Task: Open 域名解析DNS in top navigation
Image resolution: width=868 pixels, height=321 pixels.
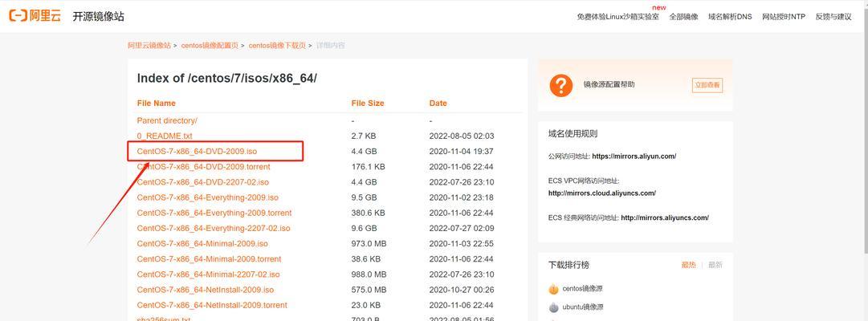Action: (x=730, y=17)
